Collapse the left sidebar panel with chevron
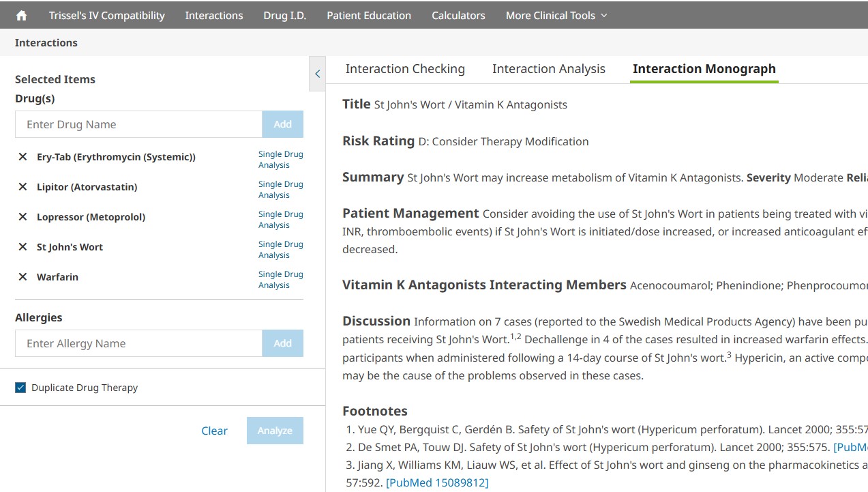The height and width of the screenshot is (492, 868). [317, 74]
